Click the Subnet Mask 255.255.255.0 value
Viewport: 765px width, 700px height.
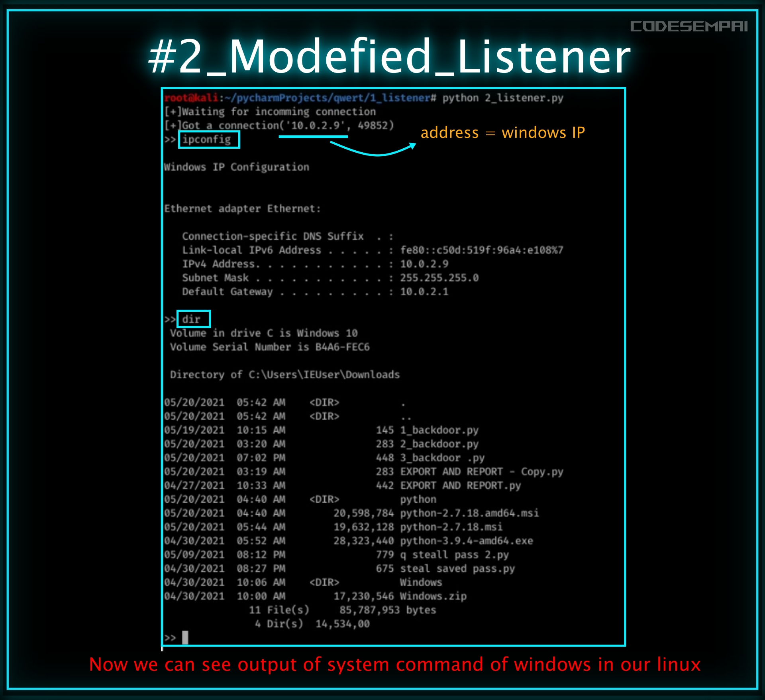click(x=440, y=278)
